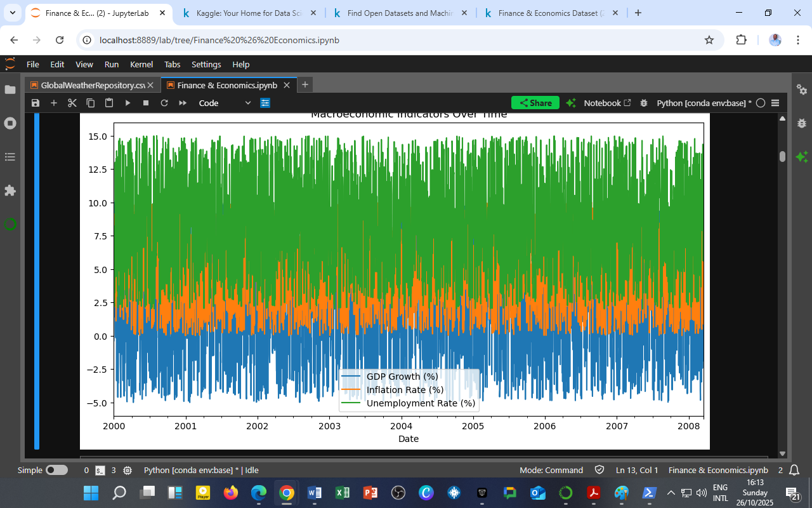The image size is (812, 508).
Task: Open the Table of Contents sidebar panel
Action: pos(10,157)
